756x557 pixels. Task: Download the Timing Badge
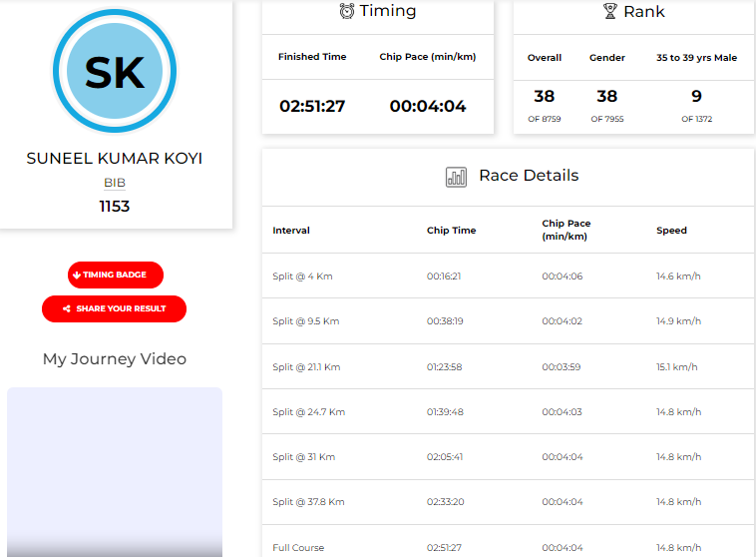[x=116, y=276]
